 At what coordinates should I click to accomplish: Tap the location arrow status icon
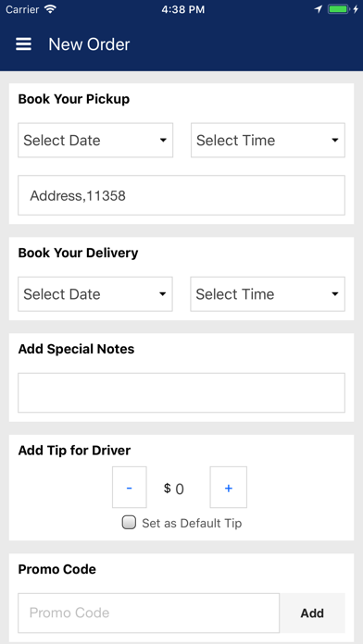[319, 9]
